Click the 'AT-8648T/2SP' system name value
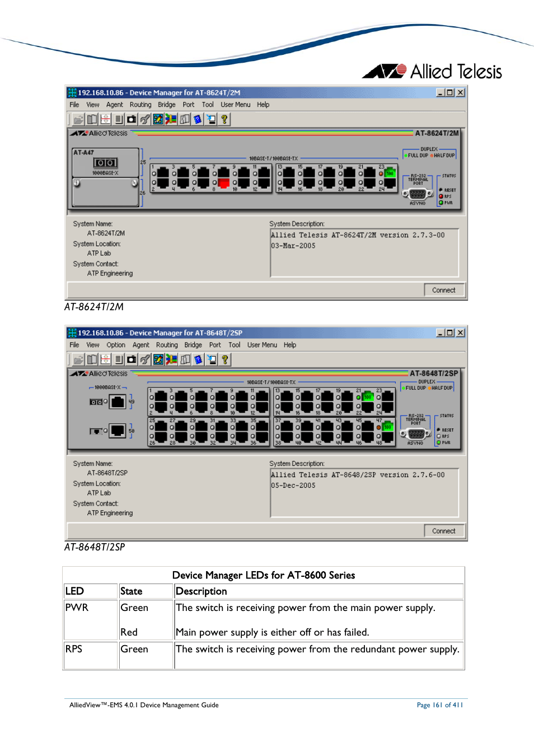 click(107, 473)
